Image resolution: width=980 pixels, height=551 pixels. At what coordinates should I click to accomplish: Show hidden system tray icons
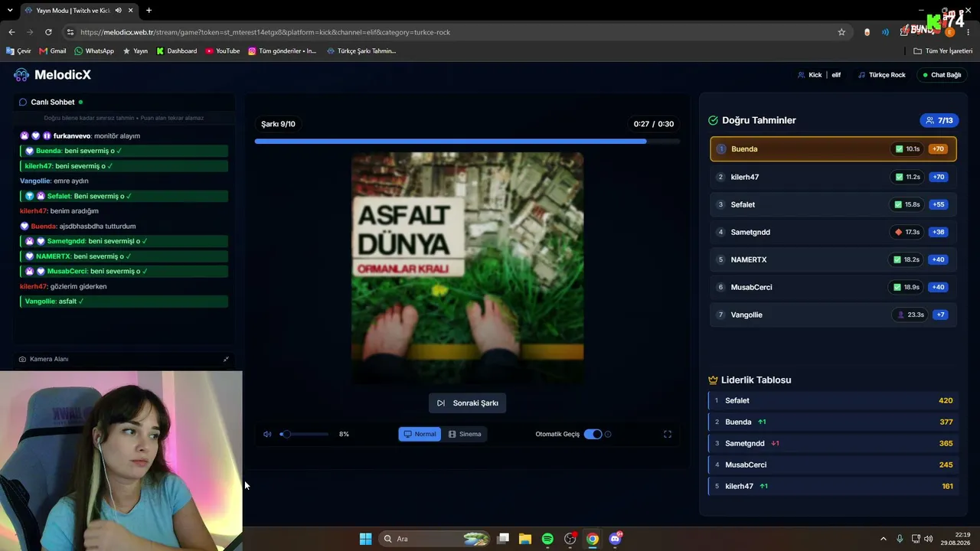click(883, 539)
